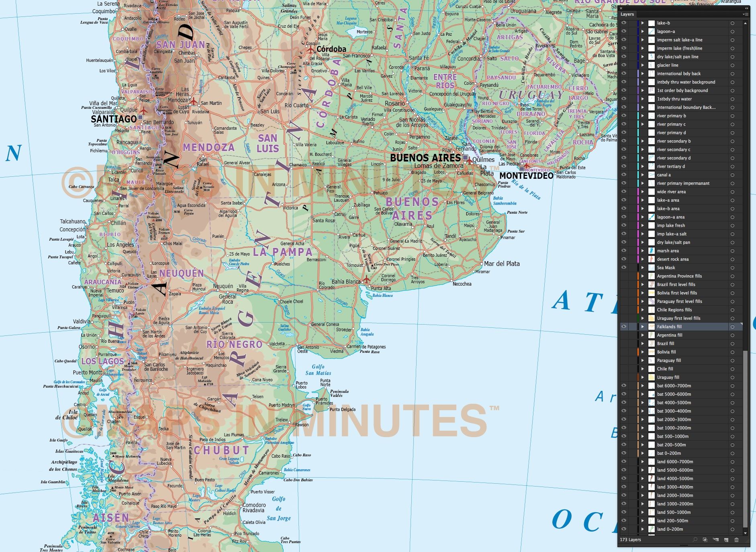756x552 pixels.
Task: Click target circle of lake-b layer
Action: tap(732, 23)
